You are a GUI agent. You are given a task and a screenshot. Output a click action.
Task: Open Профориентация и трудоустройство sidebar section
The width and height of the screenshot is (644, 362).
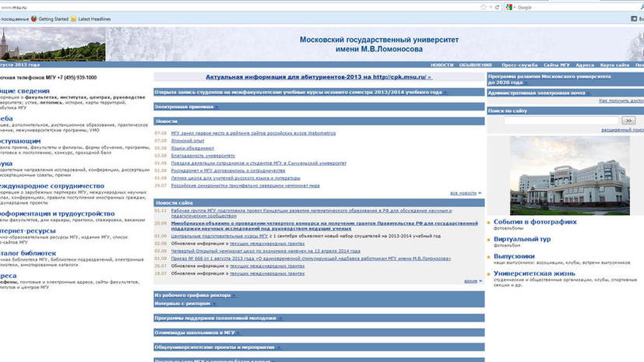pyautogui.click(x=57, y=213)
